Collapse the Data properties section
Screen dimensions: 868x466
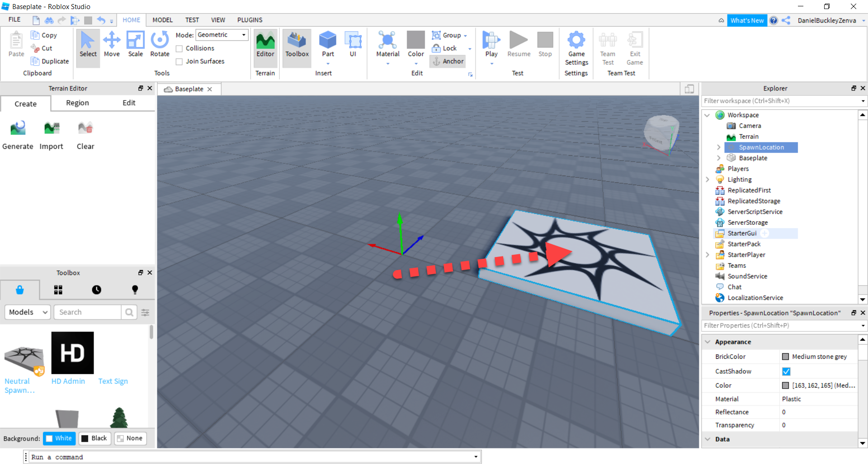tap(708, 439)
